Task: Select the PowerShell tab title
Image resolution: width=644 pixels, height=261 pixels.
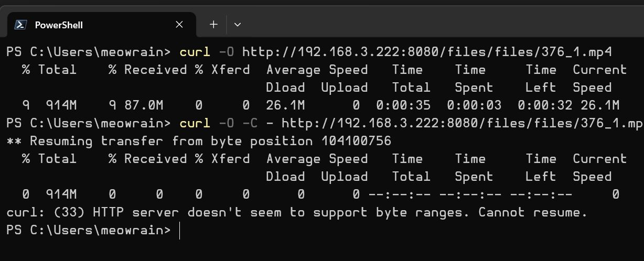Action: tap(59, 25)
